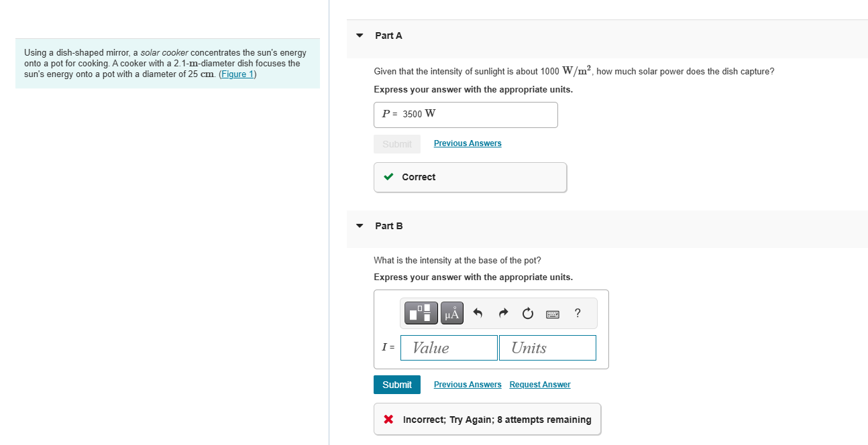Viewport: 868px width, 445px height.
Task: Click the Value input field
Action: [x=449, y=348]
